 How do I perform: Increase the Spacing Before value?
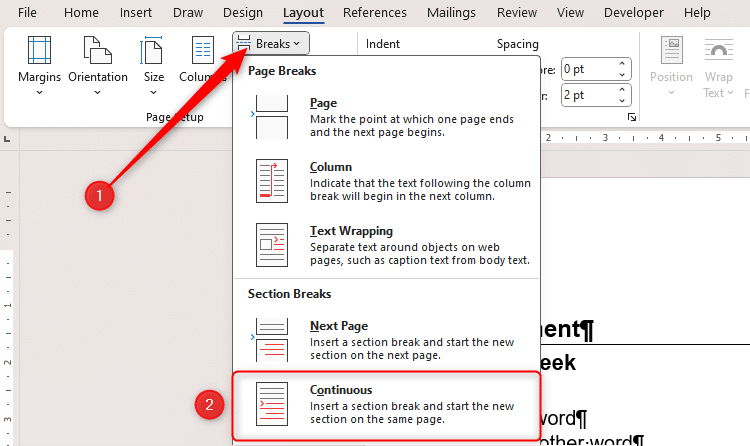tap(623, 64)
